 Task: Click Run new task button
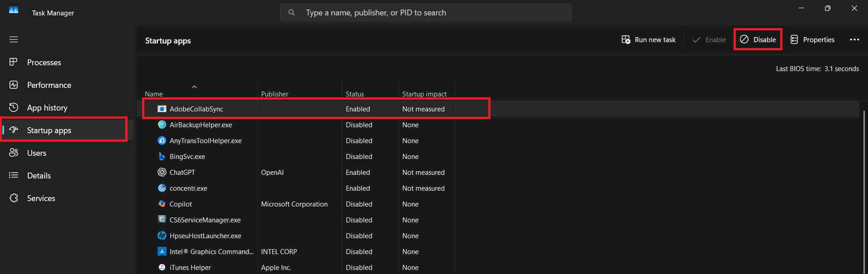click(648, 40)
